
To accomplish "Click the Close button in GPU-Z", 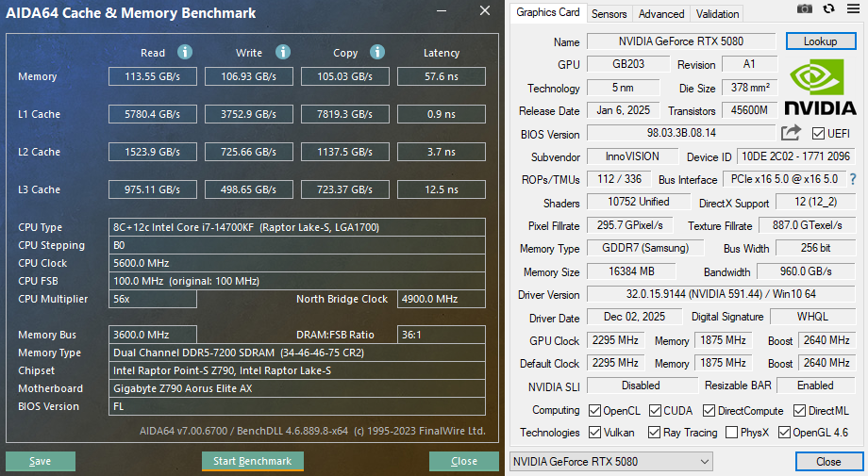I will pos(827,462).
